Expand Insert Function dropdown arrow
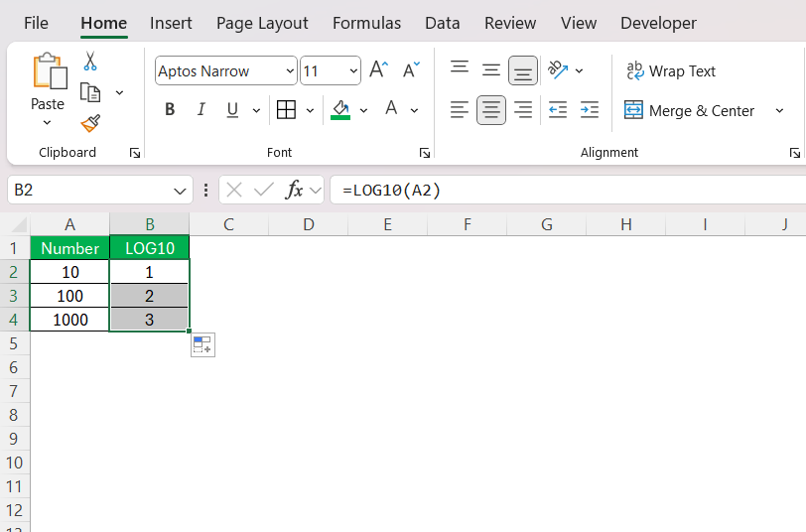Viewport: 806px width, 532px height. tap(316, 191)
